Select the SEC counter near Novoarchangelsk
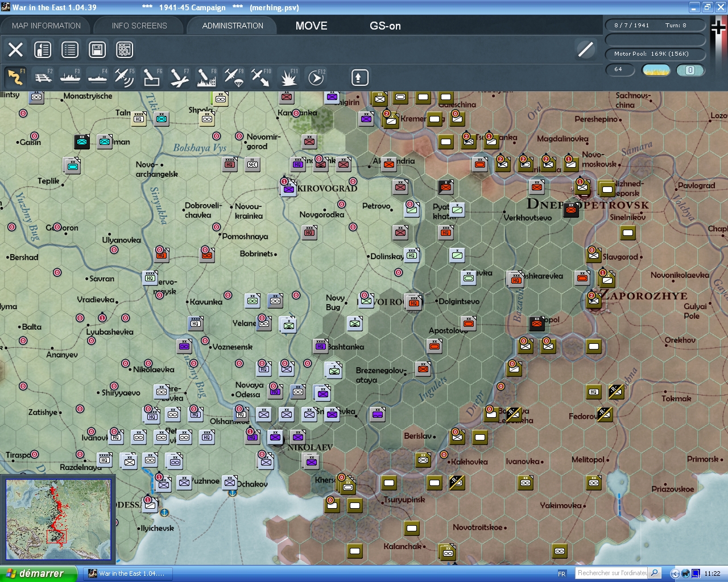This screenshot has height=582, width=728. click(253, 164)
